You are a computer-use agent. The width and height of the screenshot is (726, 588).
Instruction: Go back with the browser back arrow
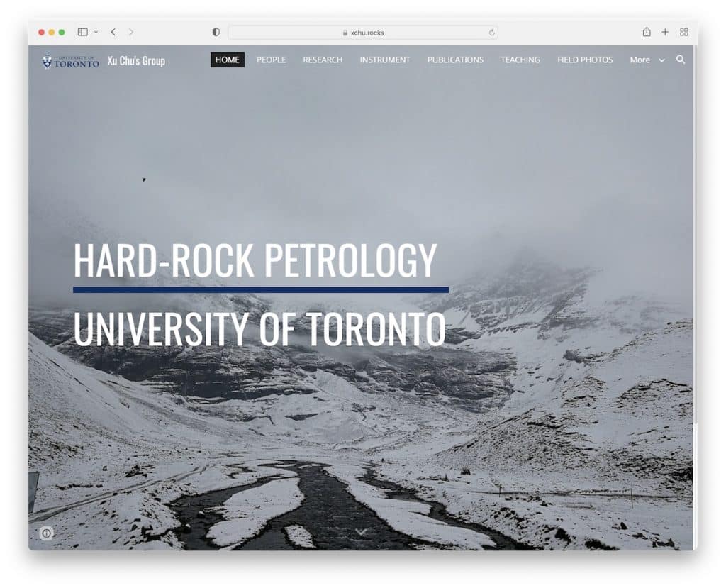pos(113,32)
